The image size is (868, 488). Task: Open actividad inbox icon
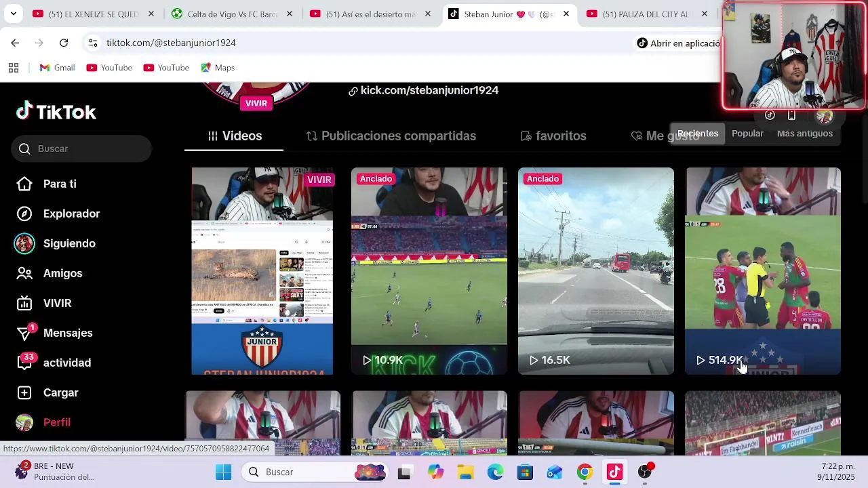(24, 363)
